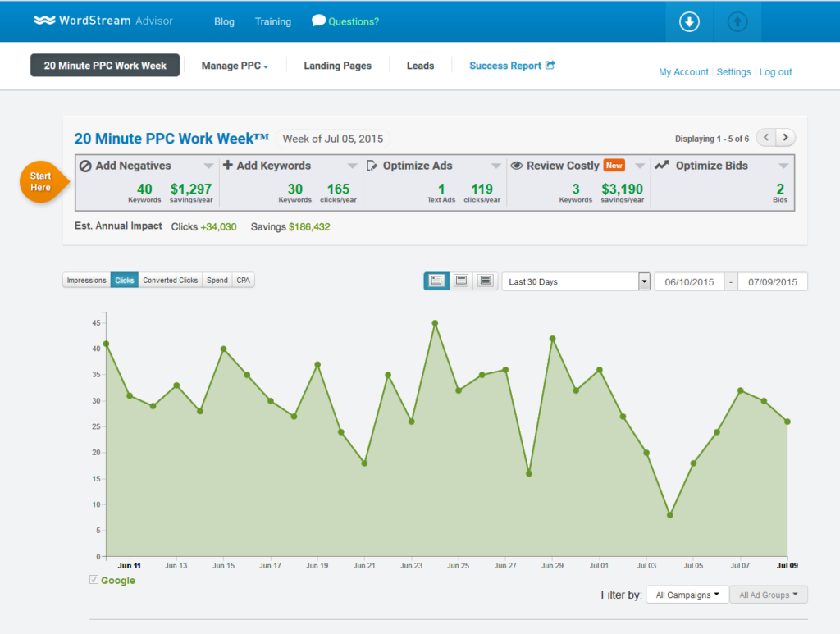Viewport: 840px width, 634px height.
Task: Open the Settings link
Action: pyautogui.click(x=733, y=71)
